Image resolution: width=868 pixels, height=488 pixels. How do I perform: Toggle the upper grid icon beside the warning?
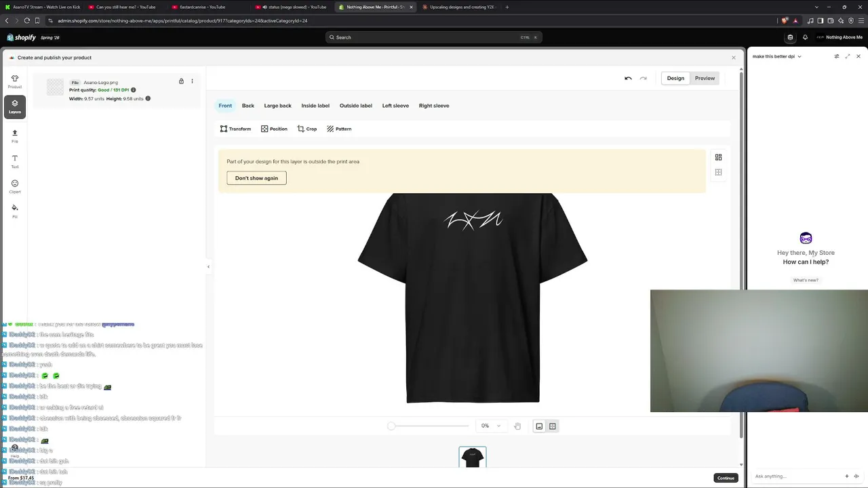click(718, 157)
